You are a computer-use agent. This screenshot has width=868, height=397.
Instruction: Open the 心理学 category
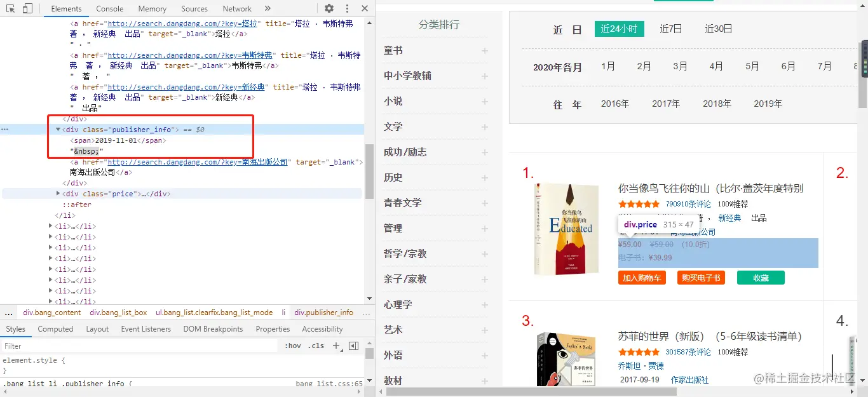(x=398, y=304)
